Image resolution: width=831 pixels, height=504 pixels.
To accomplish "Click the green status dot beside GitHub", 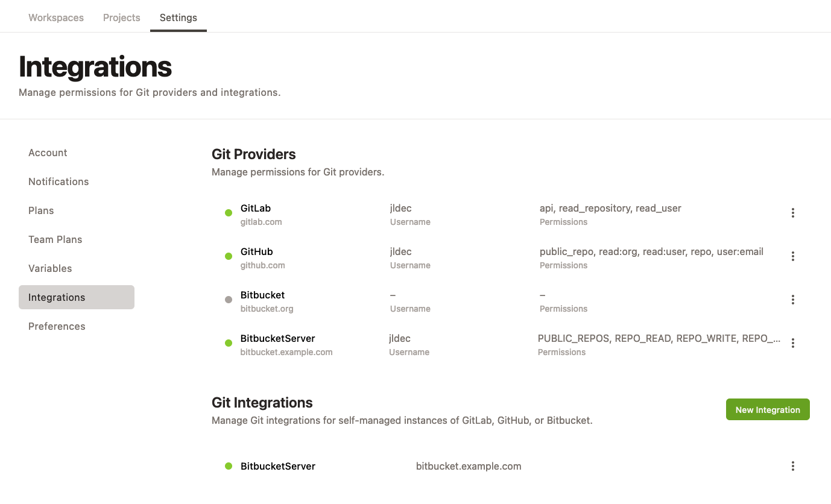I will [x=228, y=256].
